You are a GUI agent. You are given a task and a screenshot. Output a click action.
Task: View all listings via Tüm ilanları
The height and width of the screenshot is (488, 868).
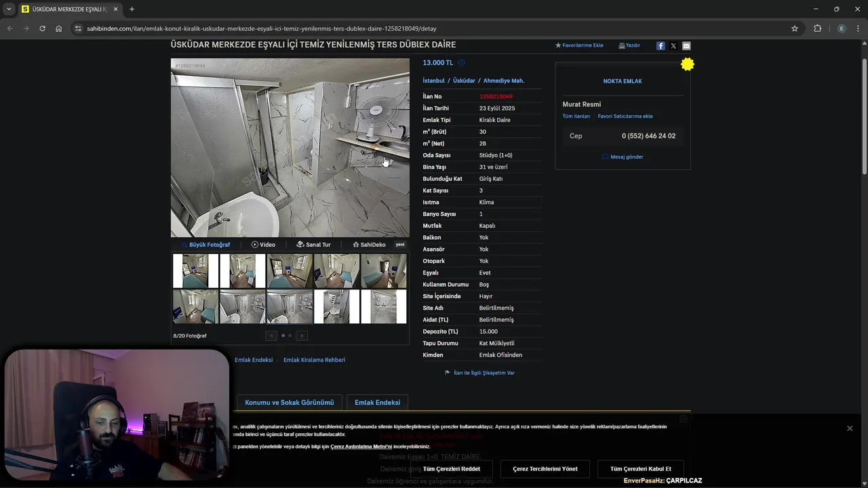click(576, 117)
